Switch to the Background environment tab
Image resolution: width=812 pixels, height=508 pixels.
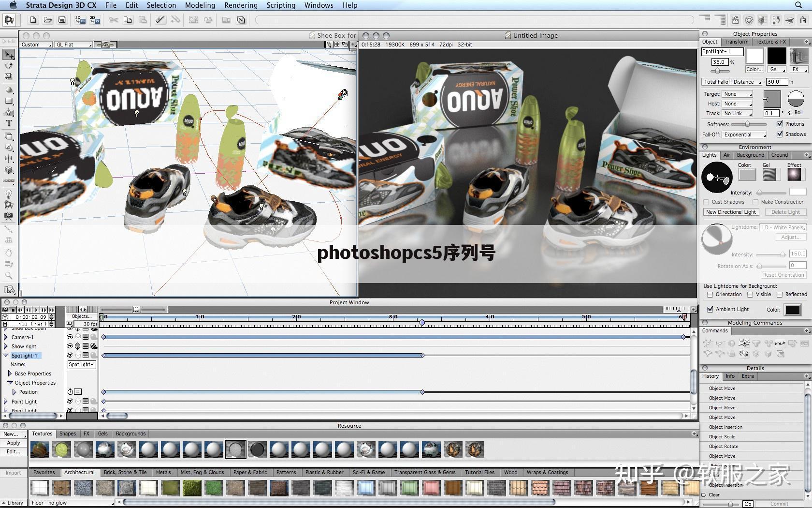[x=750, y=155]
